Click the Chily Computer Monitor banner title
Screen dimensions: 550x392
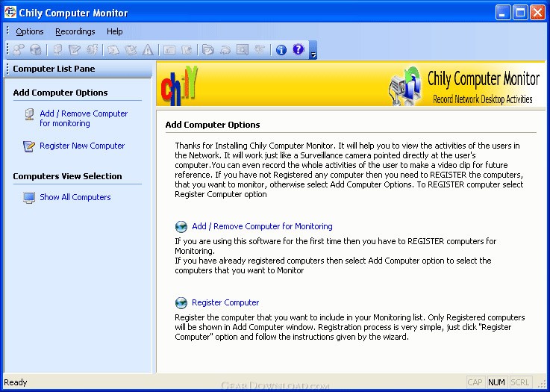(484, 78)
